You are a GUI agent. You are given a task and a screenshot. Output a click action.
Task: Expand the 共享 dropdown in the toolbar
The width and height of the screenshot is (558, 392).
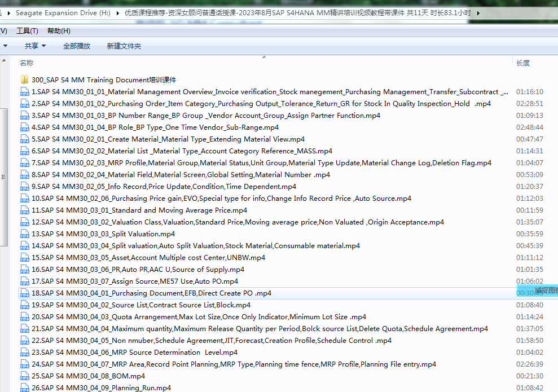pos(35,46)
